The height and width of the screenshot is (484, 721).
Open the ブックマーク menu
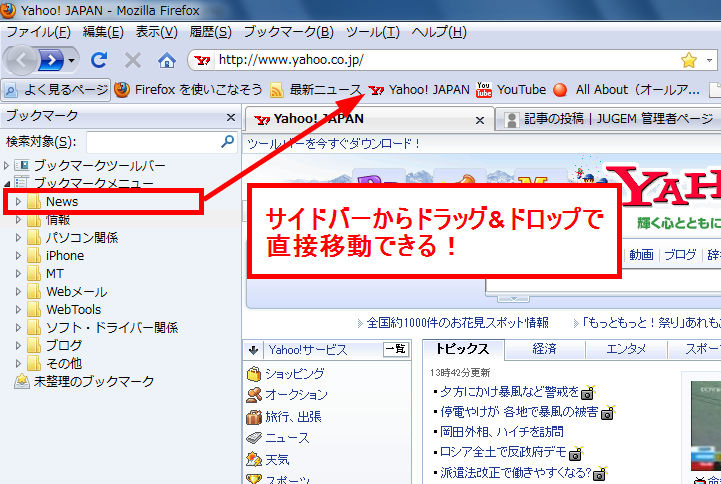click(x=288, y=32)
